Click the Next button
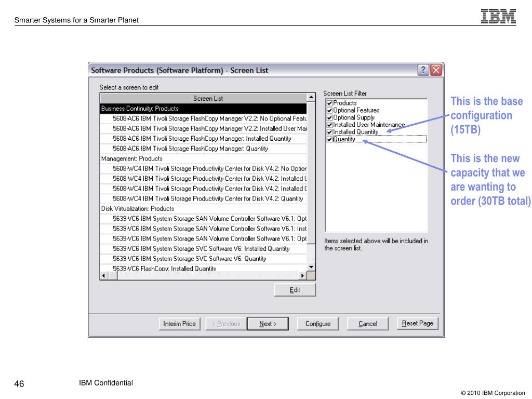 (268, 324)
